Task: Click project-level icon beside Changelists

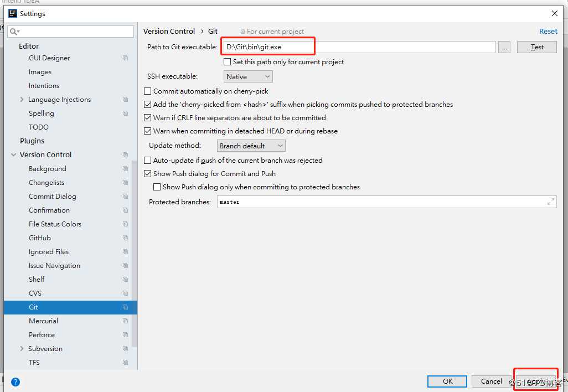Action: [125, 182]
